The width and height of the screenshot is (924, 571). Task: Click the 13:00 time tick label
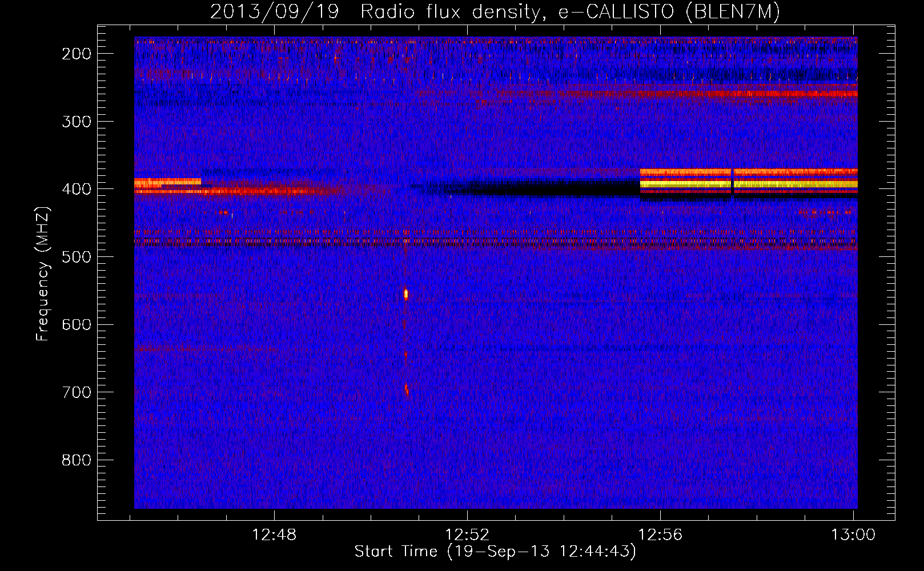[853, 535]
